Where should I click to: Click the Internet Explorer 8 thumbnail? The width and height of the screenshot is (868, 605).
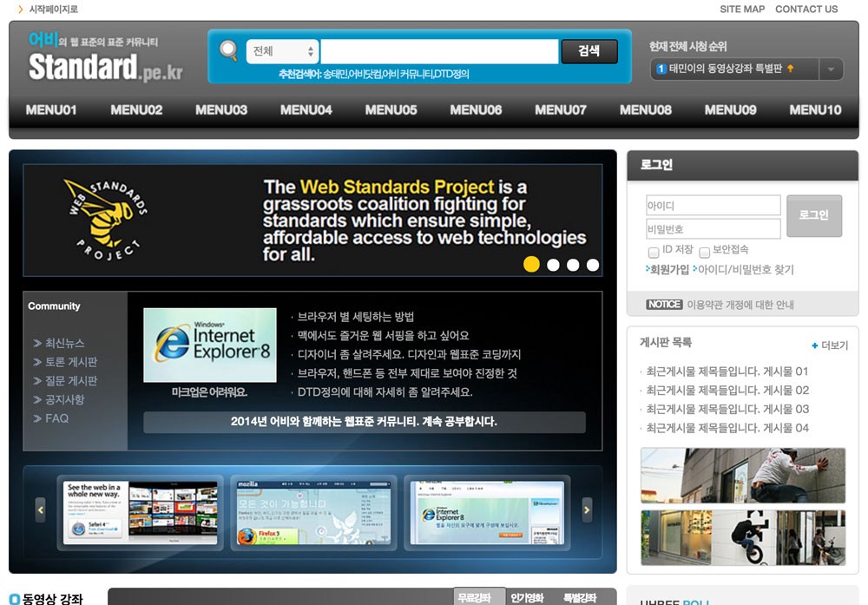(x=210, y=345)
